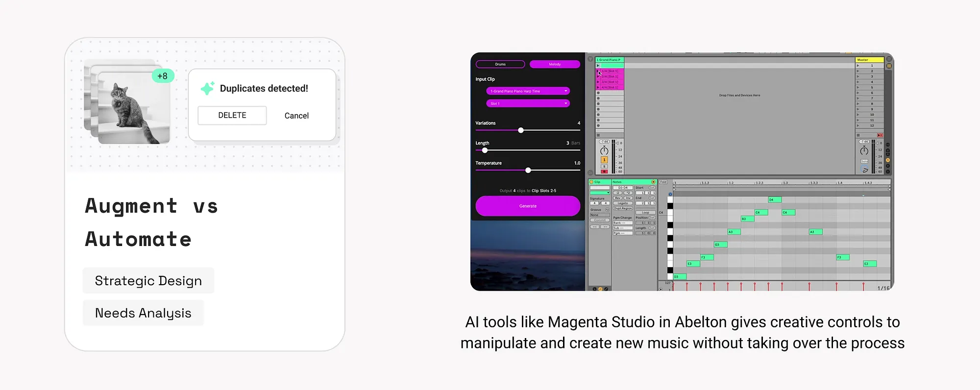Toggle the Grand Piano track activator button
This screenshot has width=980, height=390.
point(604,160)
